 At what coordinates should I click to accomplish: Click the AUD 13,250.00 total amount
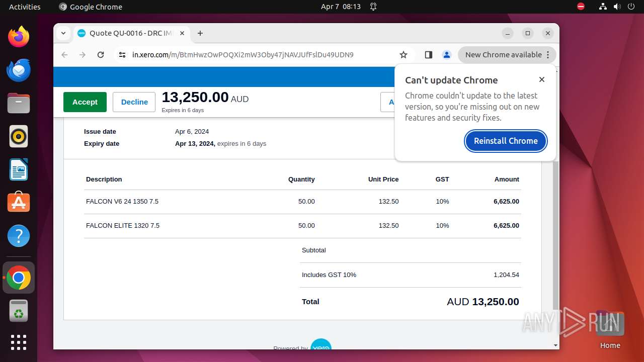click(483, 302)
